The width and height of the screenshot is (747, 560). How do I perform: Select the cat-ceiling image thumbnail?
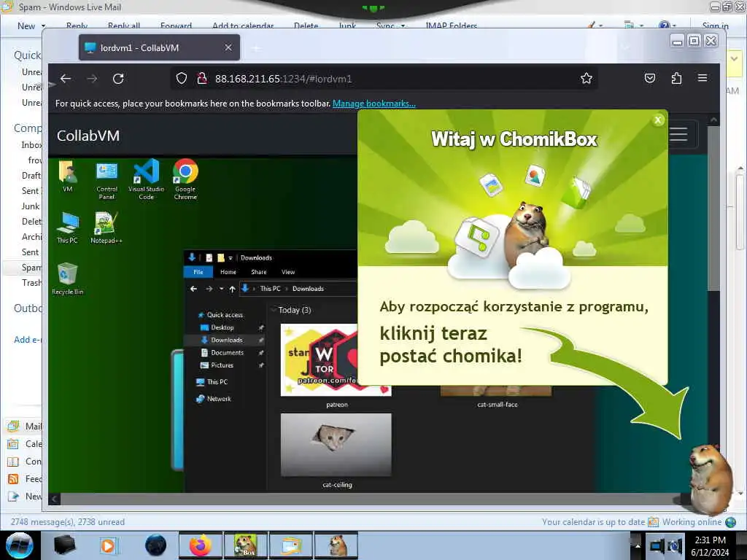pyautogui.click(x=336, y=445)
